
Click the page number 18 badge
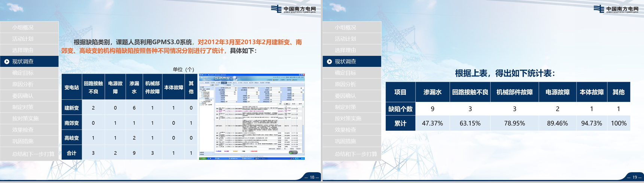coord(312,177)
